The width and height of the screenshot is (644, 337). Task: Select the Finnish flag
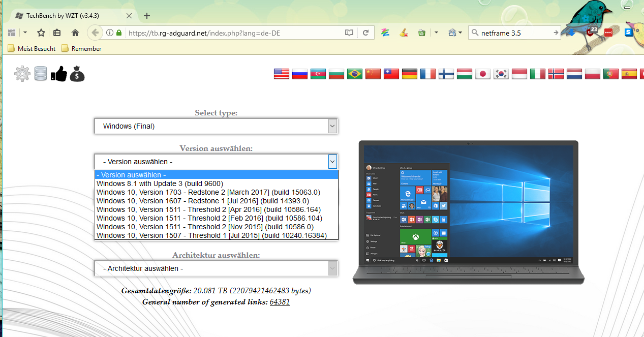click(x=446, y=74)
